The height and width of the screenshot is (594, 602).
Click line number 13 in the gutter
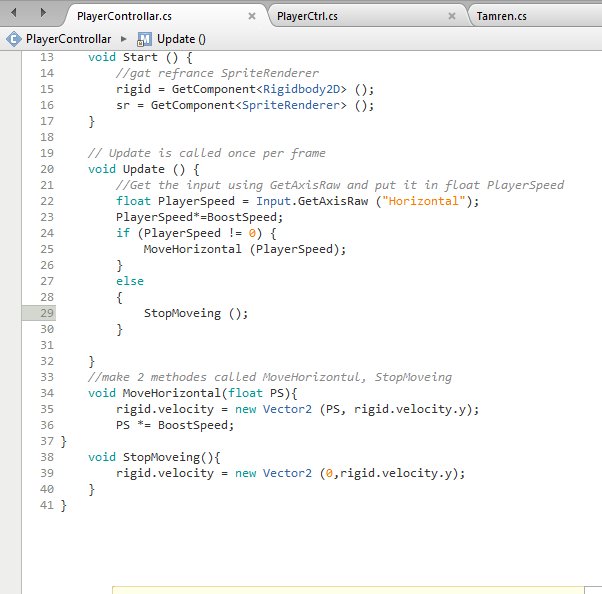[x=47, y=57]
